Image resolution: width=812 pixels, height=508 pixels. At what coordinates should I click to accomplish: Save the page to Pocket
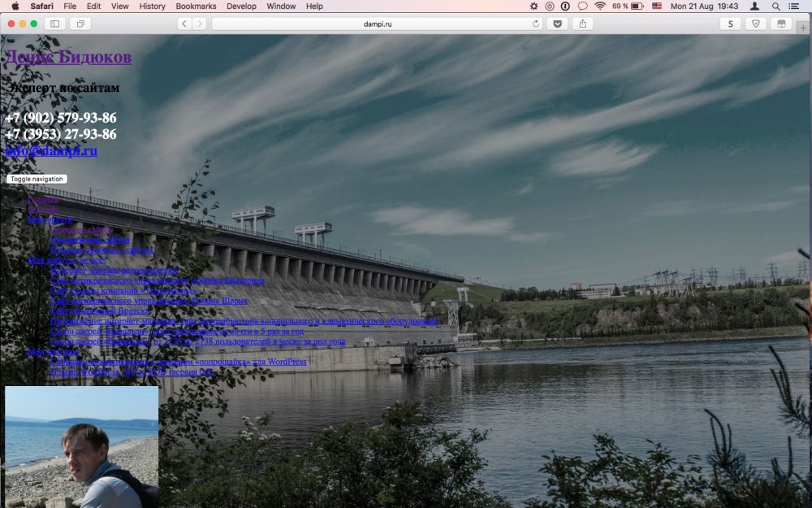557,24
